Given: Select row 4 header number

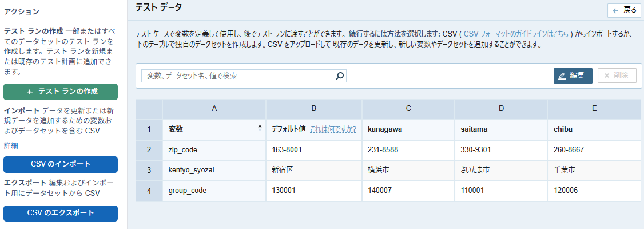Looking at the screenshot, I should (x=149, y=191).
